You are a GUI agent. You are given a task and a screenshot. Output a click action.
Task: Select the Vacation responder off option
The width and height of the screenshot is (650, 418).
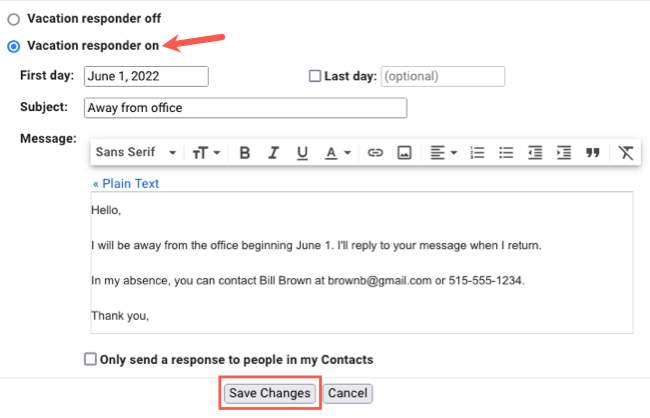(x=14, y=19)
